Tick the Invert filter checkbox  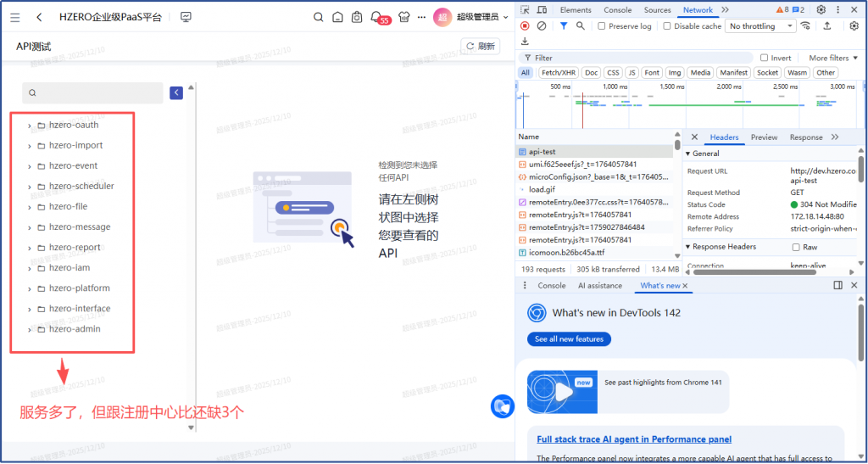pos(764,58)
